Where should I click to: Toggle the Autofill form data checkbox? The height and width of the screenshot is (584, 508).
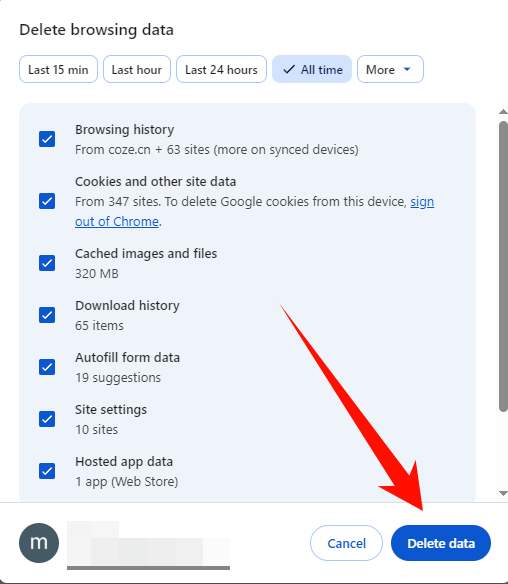pos(47,367)
